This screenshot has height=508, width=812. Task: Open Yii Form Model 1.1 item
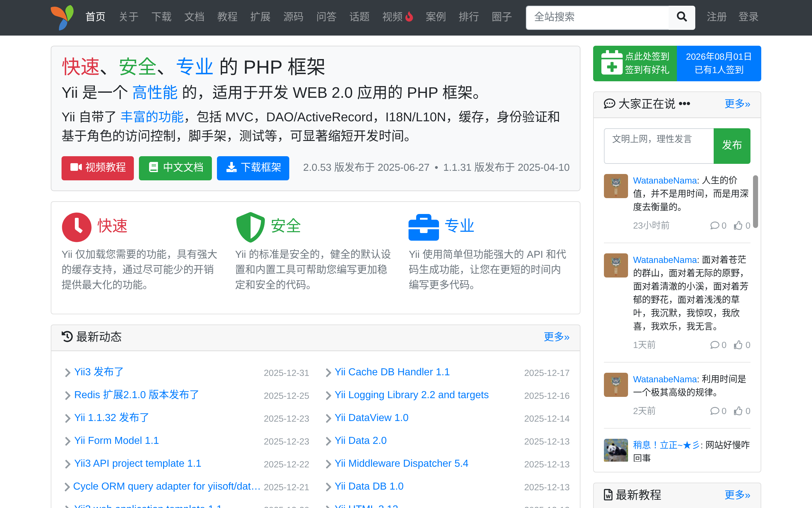(116, 440)
